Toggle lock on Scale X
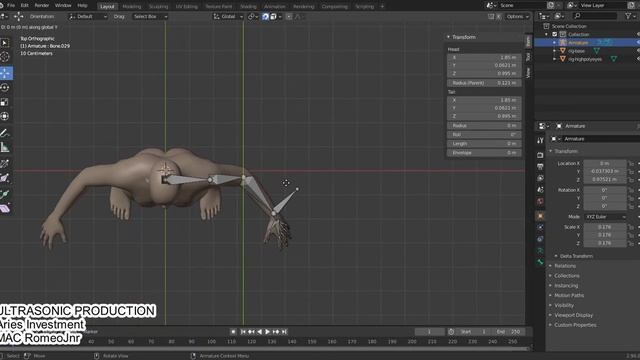 pyautogui.click(x=631, y=227)
